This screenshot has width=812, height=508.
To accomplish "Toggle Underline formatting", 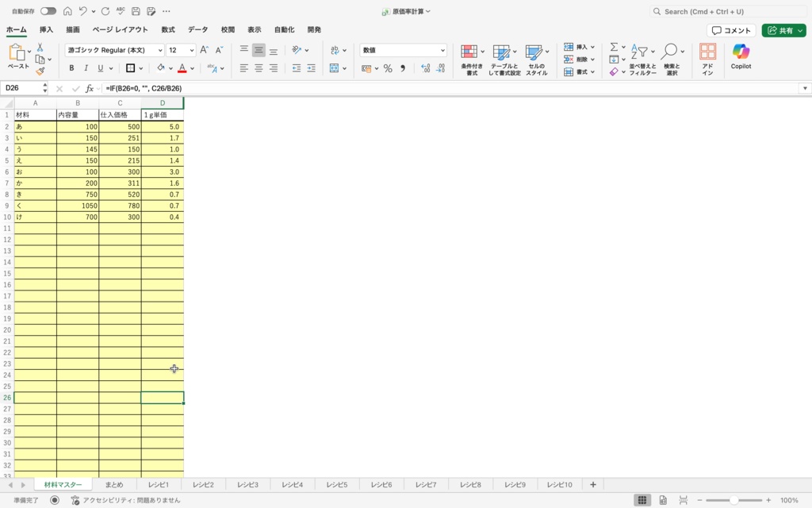I will tap(101, 68).
